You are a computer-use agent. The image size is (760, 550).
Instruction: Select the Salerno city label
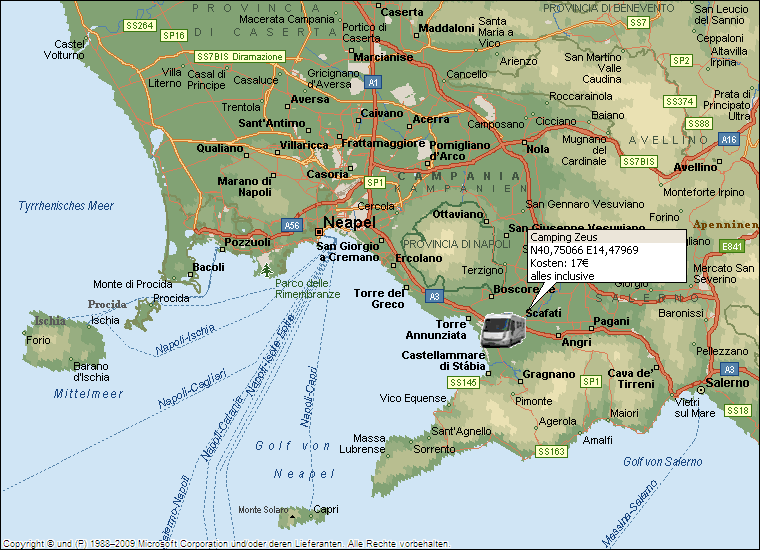727,383
